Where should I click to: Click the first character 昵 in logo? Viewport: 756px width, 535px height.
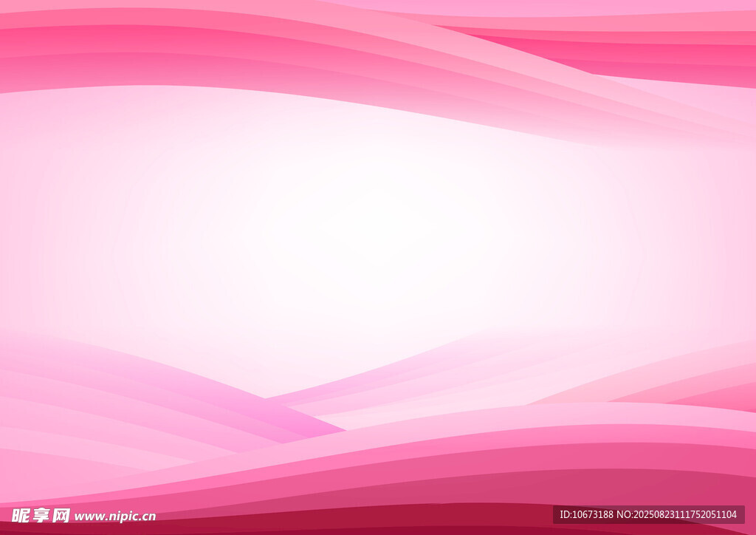click(x=21, y=515)
